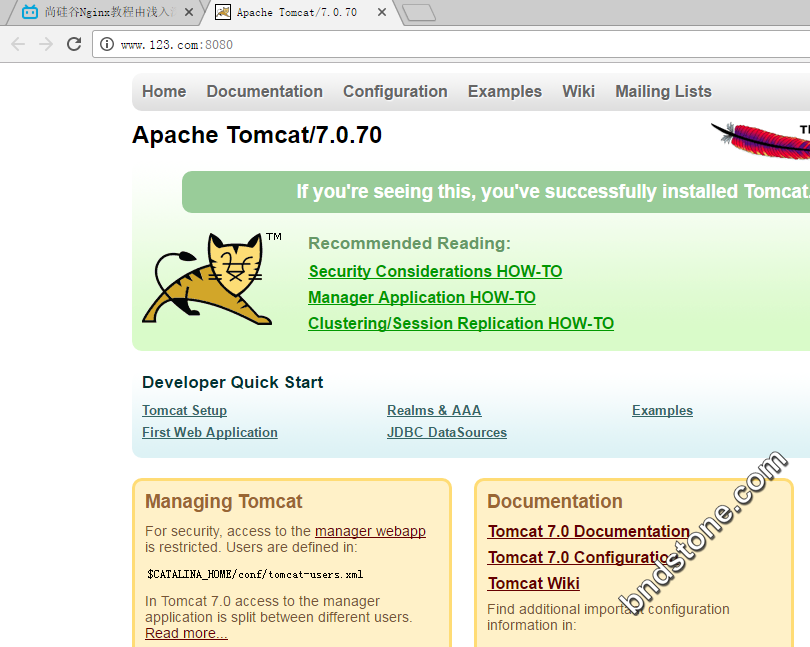Click the browser forward arrow
Image resolution: width=810 pixels, height=647 pixels.
tap(46, 44)
